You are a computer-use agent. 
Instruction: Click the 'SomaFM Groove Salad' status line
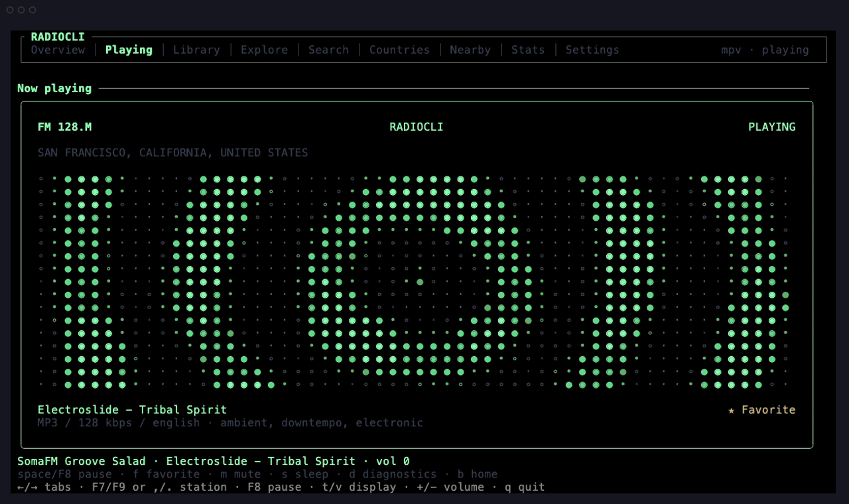(x=214, y=461)
